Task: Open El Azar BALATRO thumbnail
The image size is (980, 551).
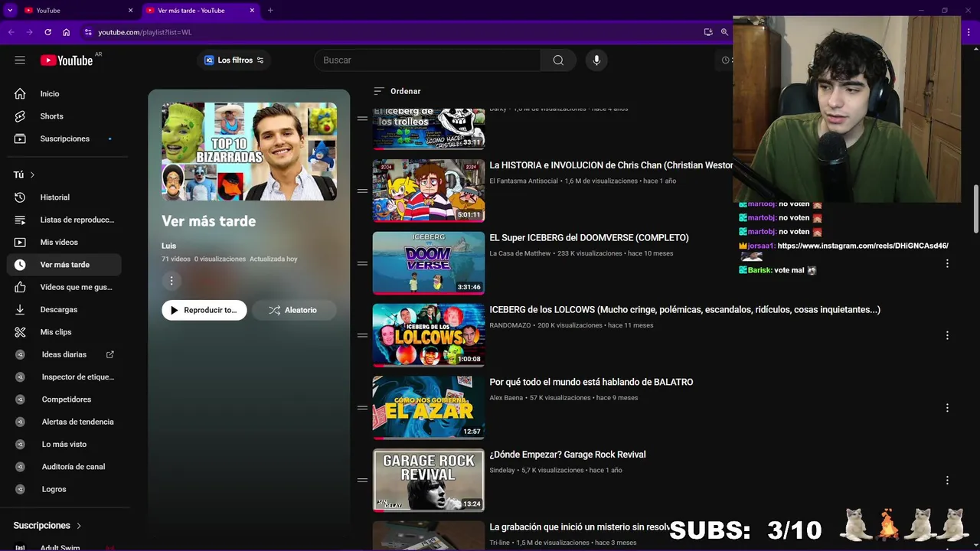Action: coord(429,407)
